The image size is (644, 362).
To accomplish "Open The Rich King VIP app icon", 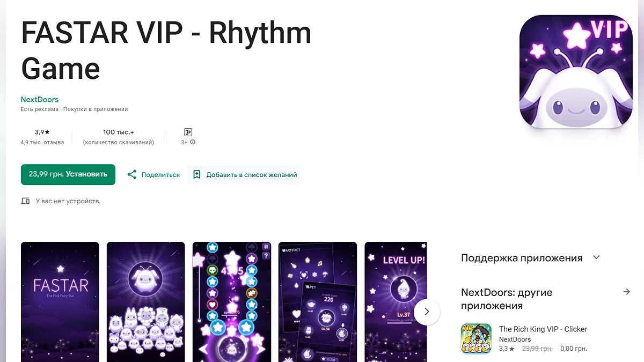I will pos(476,338).
